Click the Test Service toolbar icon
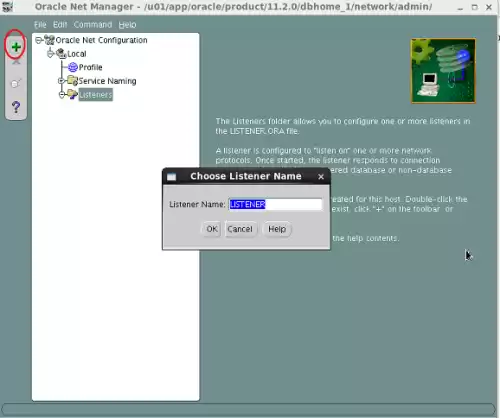Image resolution: width=500 pixels, height=418 pixels. (16, 83)
